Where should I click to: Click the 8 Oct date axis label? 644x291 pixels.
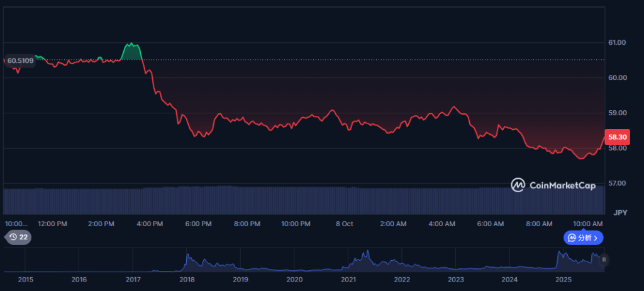click(x=345, y=224)
